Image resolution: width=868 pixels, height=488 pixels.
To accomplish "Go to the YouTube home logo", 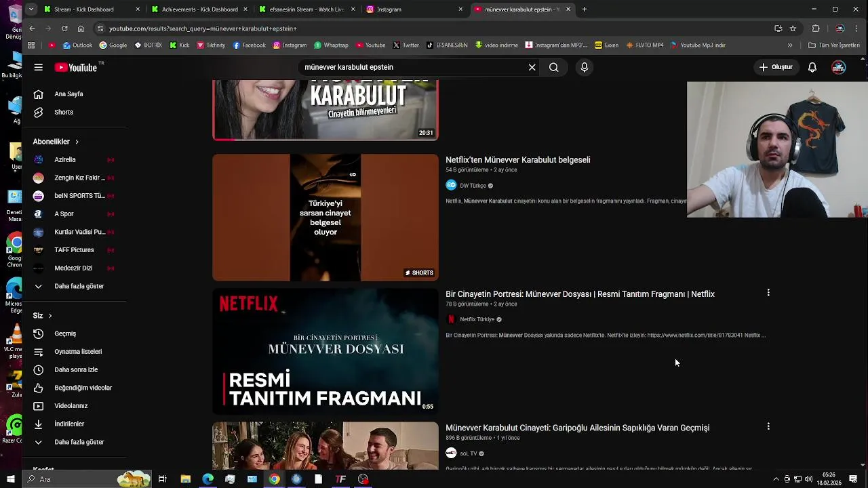I will 76,67.
